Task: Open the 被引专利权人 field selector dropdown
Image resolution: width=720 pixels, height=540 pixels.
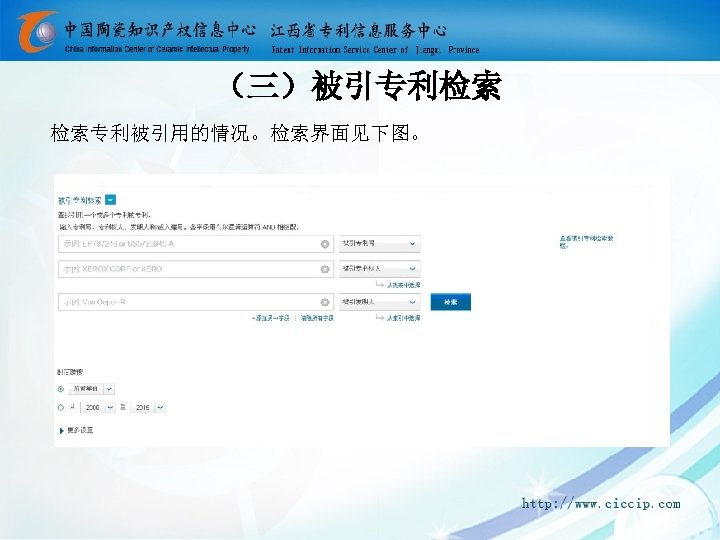Action: pyautogui.click(x=379, y=269)
